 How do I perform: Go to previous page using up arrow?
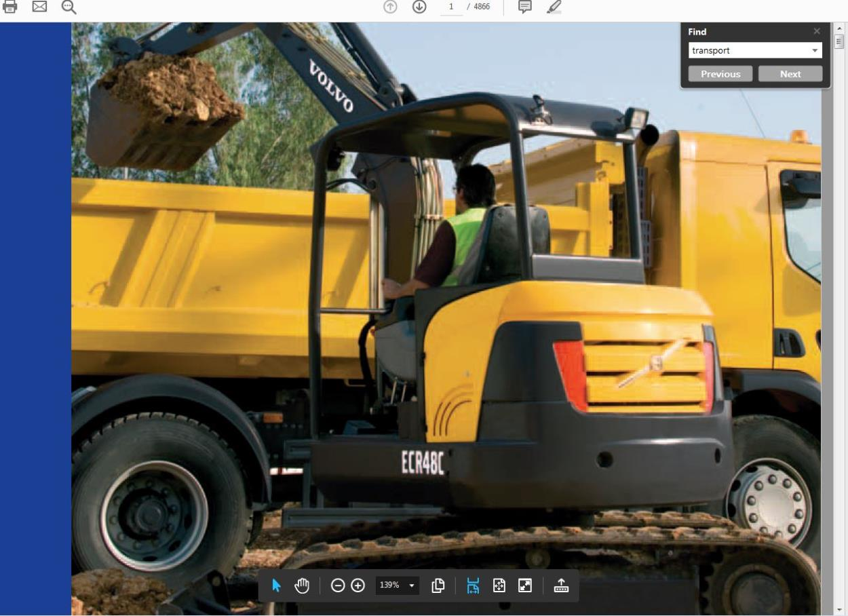pos(390,7)
